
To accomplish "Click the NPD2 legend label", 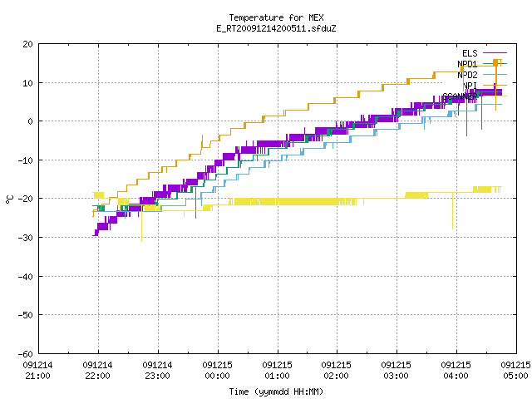I will (x=467, y=75).
